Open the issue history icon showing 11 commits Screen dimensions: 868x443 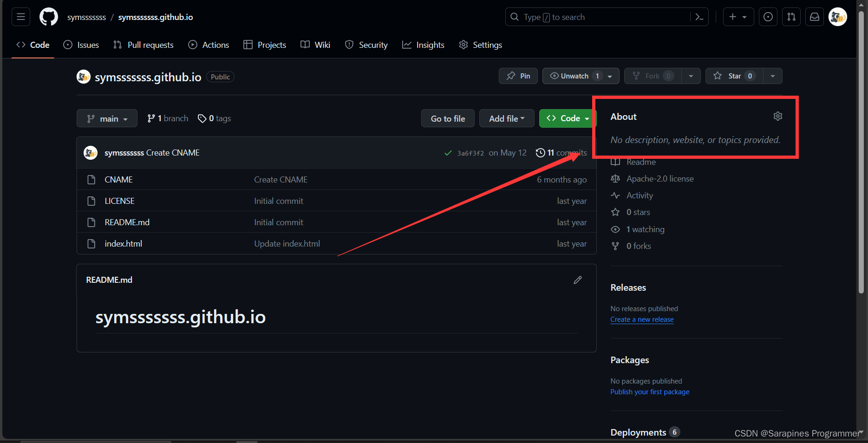[541, 152]
